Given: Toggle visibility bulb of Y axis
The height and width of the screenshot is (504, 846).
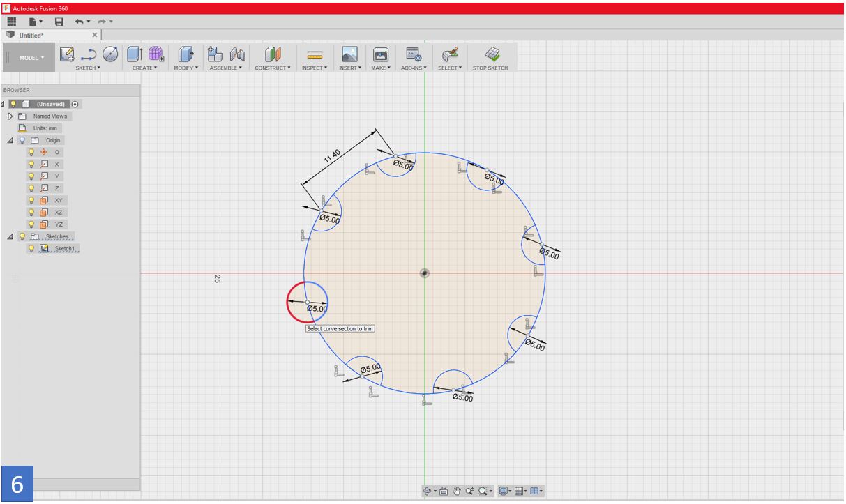Looking at the screenshot, I should (x=31, y=176).
